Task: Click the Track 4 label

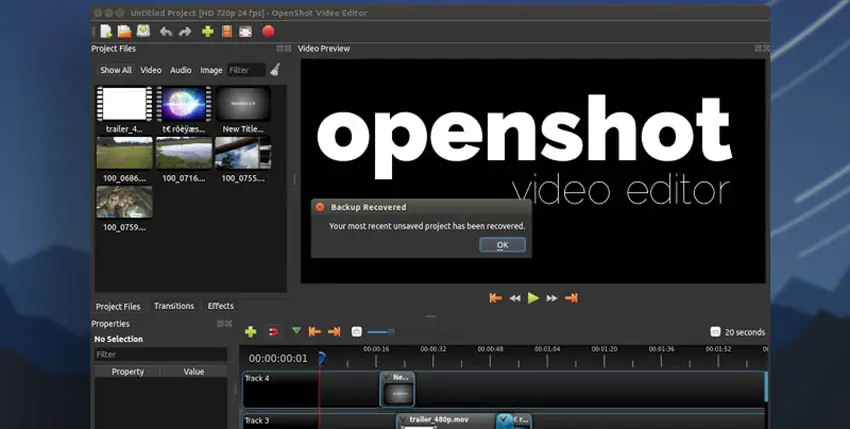Action: tap(256, 379)
